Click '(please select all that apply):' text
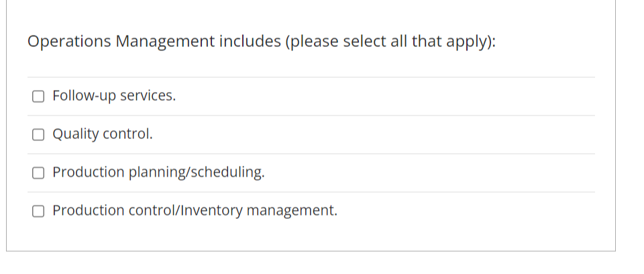This screenshot has width=644, height=274. [390, 42]
